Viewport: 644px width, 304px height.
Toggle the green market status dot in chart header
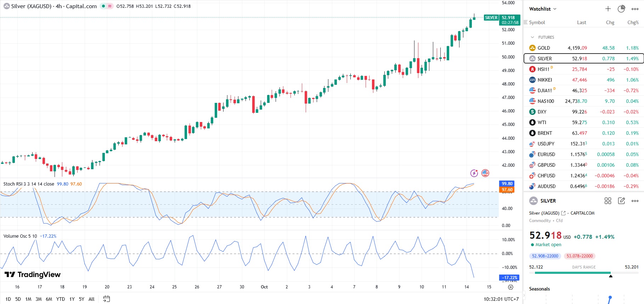coord(103,6)
